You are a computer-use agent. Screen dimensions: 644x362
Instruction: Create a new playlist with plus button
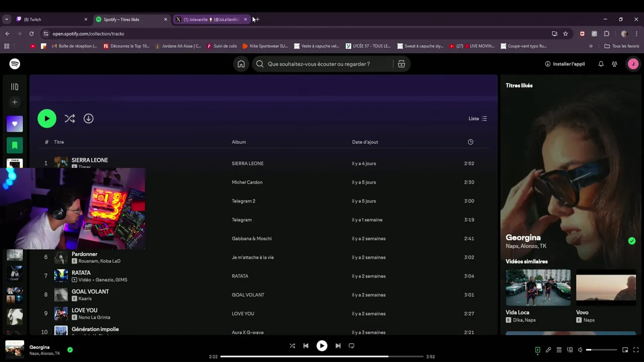15,102
